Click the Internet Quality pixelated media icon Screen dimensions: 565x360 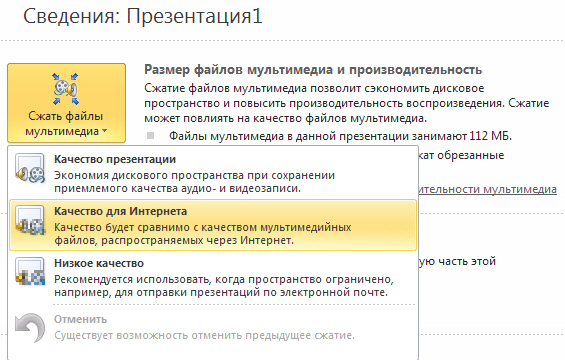pos(30,220)
